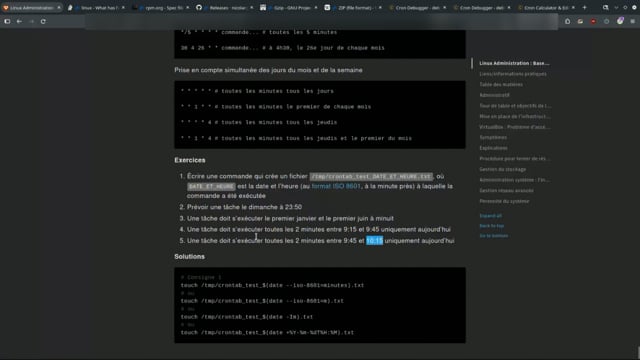Close the rpm.org Spec tab
The image size is (640, 360).
187,7
